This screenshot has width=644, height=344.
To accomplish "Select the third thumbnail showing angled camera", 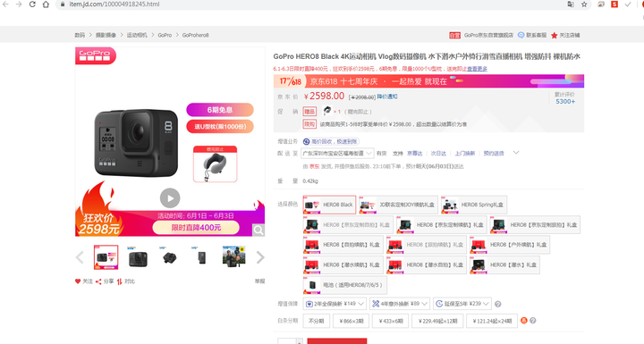I will [x=170, y=257].
